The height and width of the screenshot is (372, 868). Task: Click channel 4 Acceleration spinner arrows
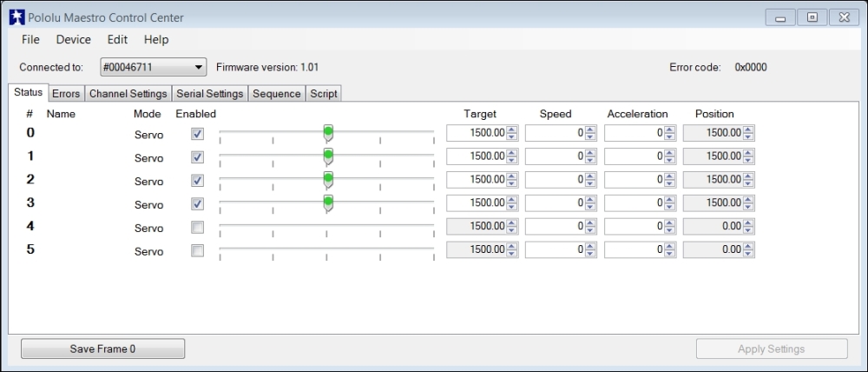click(670, 226)
